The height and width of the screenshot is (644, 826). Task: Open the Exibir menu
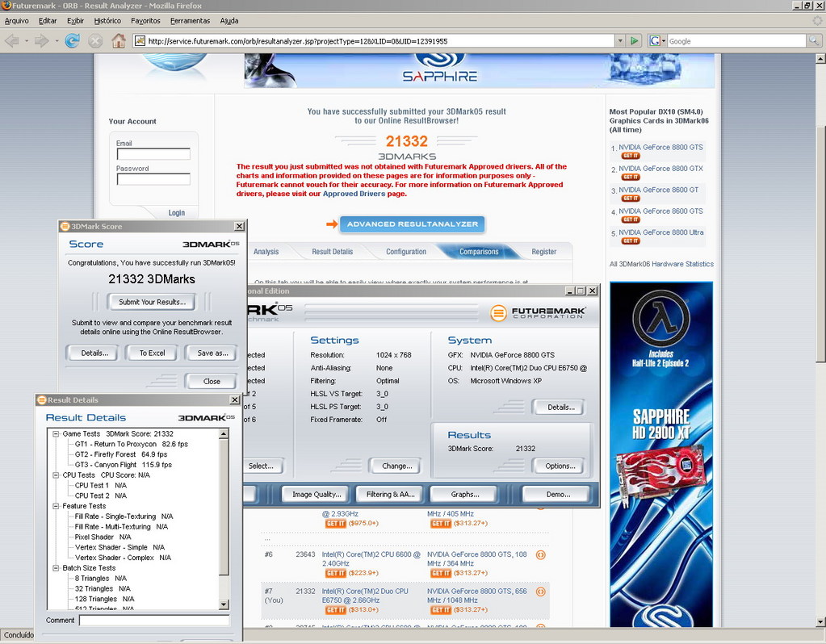point(75,20)
